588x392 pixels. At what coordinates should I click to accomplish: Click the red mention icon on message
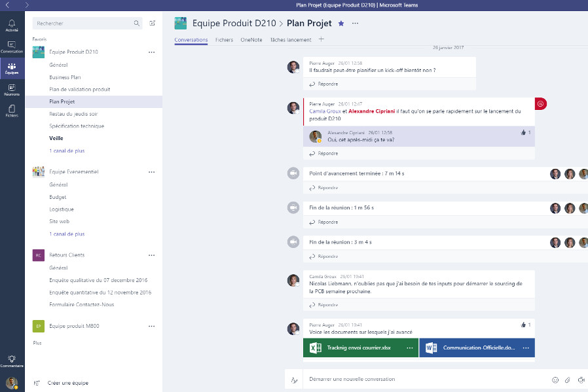click(x=540, y=104)
